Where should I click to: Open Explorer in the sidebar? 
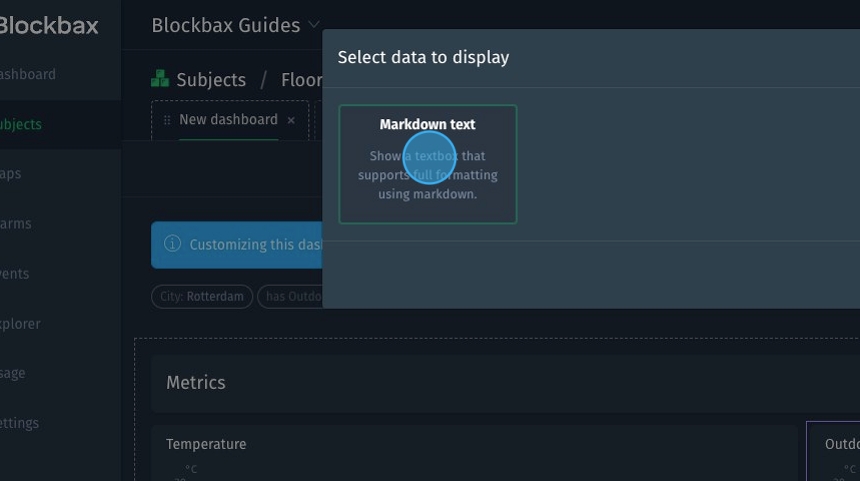[x=21, y=324]
